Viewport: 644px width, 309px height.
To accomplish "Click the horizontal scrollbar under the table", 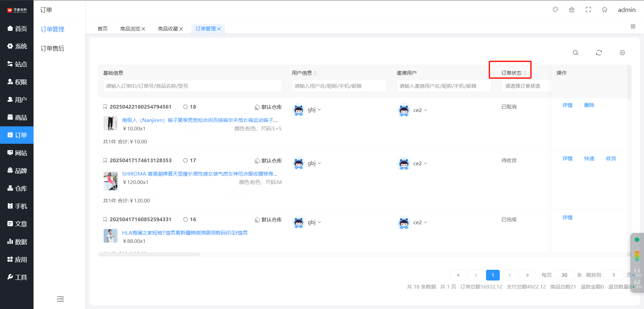I will coord(149,255).
